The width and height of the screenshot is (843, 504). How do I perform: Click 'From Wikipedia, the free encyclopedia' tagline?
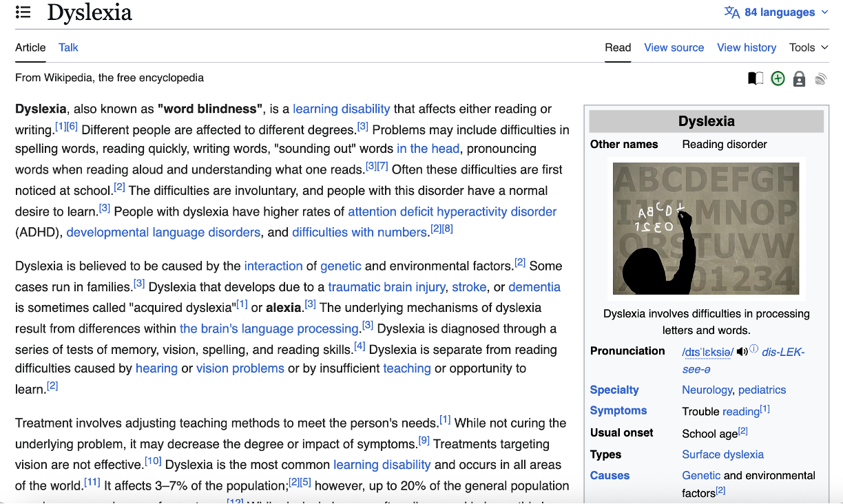point(110,78)
